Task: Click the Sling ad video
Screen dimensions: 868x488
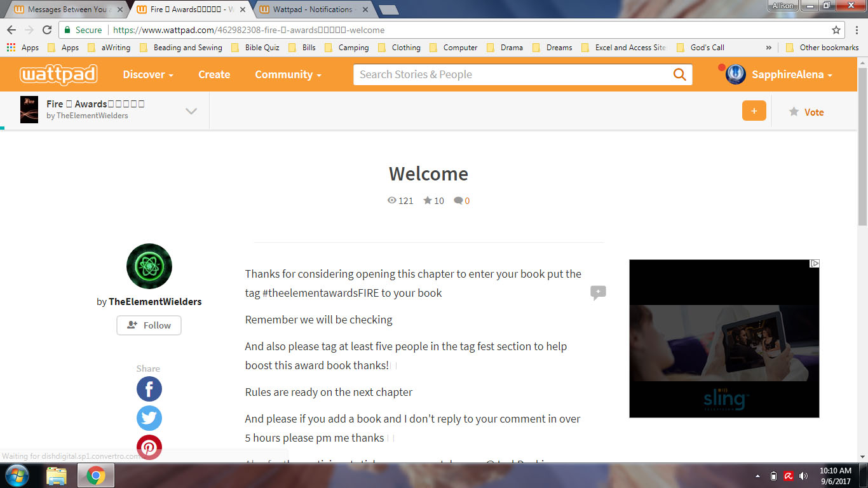Action: point(724,339)
